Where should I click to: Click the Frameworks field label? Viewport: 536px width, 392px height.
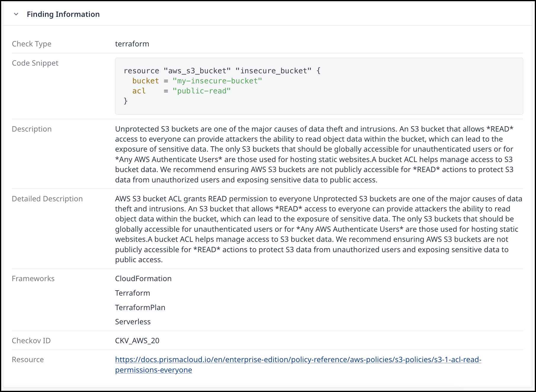coord(33,278)
